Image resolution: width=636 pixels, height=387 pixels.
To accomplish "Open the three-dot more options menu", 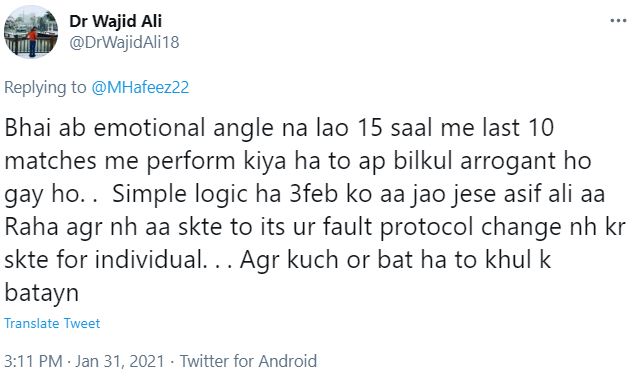I will (x=618, y=20).
